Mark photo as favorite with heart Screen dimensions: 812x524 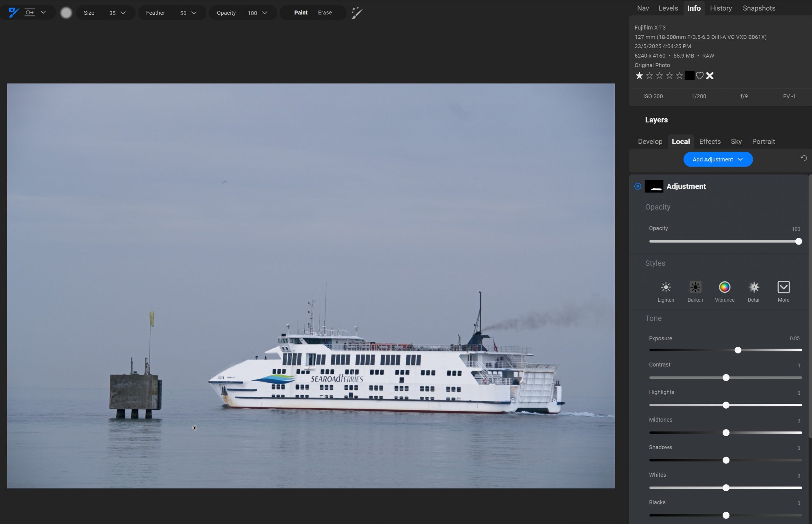point(699,76)
